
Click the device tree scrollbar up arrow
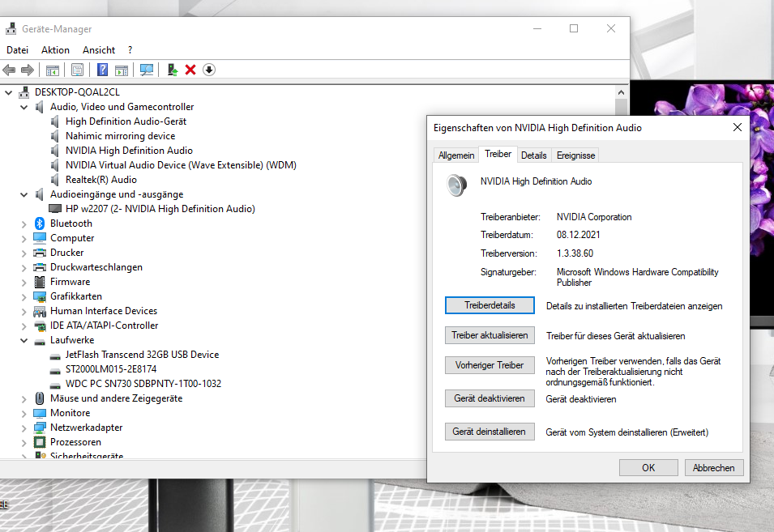coord(621,92)
